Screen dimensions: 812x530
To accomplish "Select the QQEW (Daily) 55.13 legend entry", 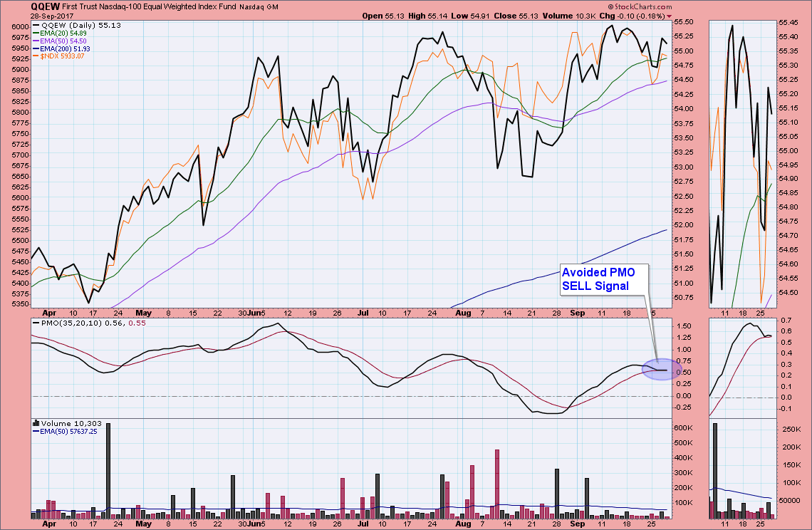I will (x=77, y=25).
